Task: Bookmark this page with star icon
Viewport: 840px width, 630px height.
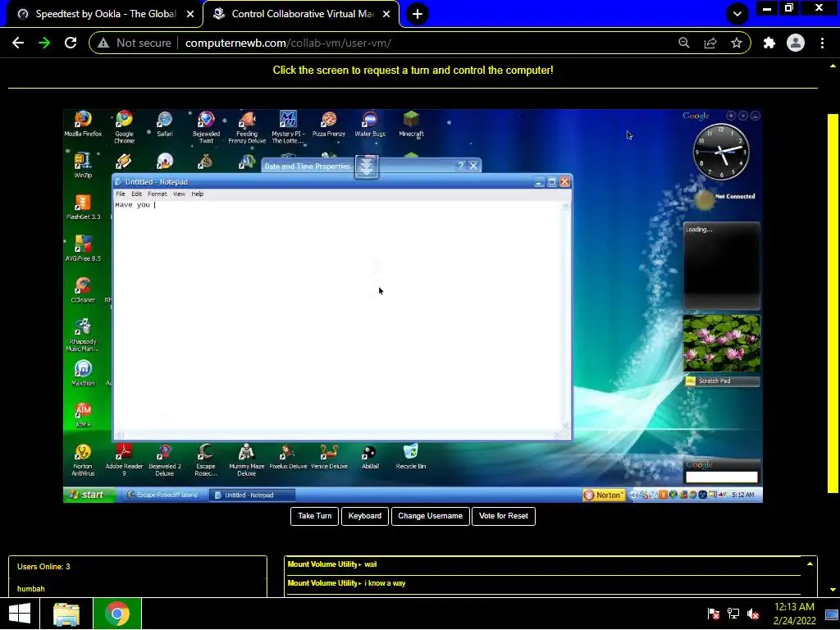Action: click(737, 43)
